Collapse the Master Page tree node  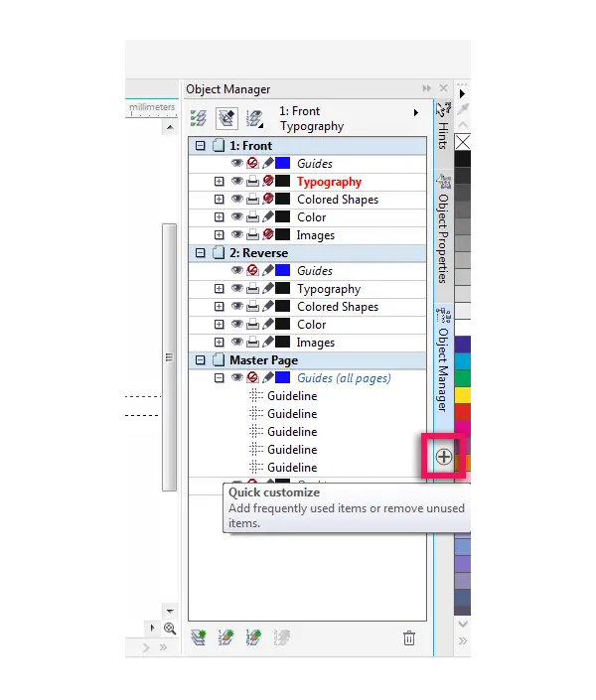click(200, 359)
